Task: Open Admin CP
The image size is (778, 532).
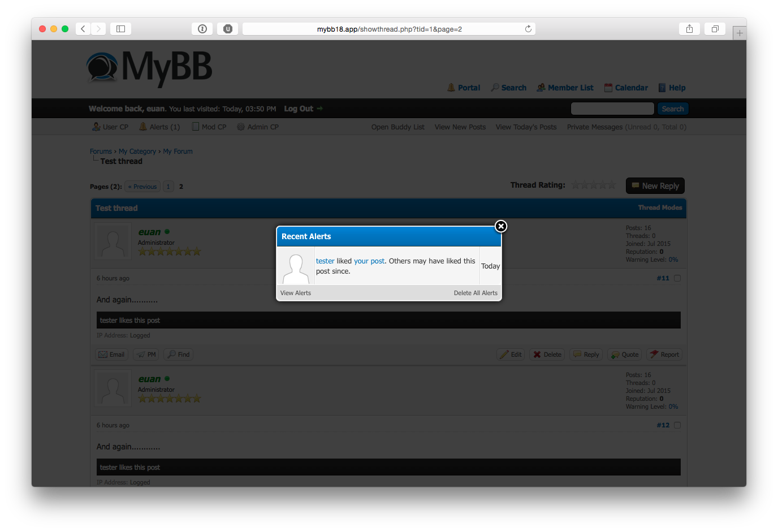Action: pyautogui.click(x=258, y=127)
